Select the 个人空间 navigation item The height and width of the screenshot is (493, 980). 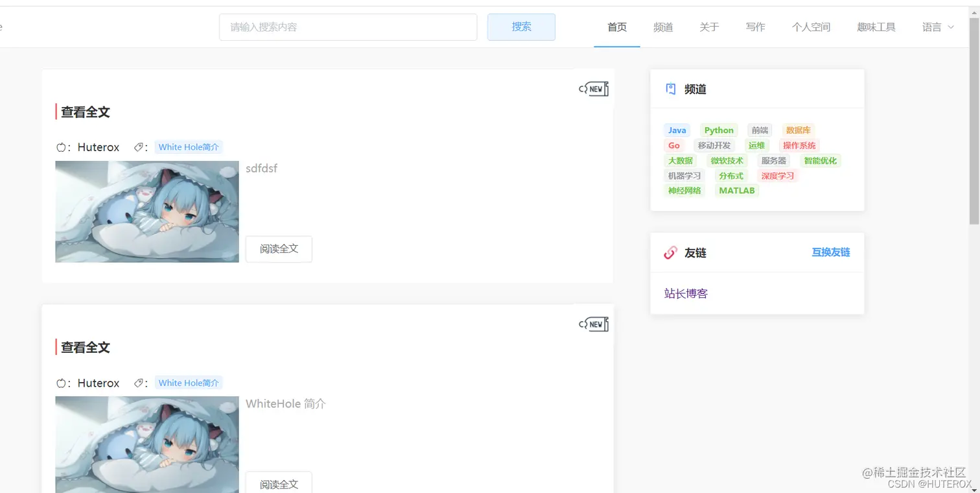pyautogui.click(x=811, y=27)
